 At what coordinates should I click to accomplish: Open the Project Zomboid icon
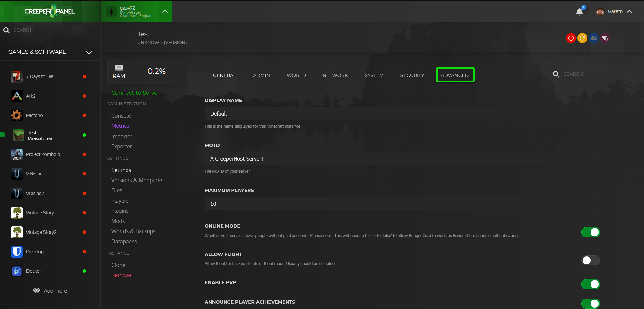click(x=17, y=154)
